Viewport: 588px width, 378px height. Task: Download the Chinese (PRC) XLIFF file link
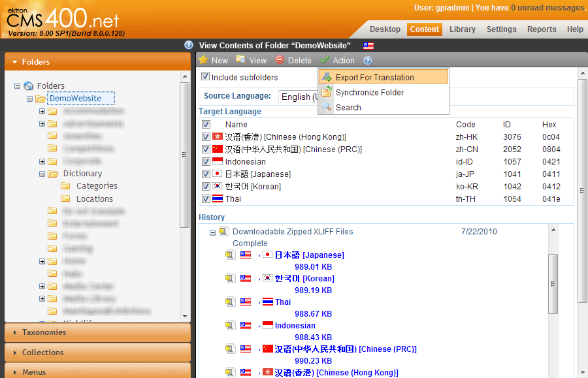click(x=346, y=349)
